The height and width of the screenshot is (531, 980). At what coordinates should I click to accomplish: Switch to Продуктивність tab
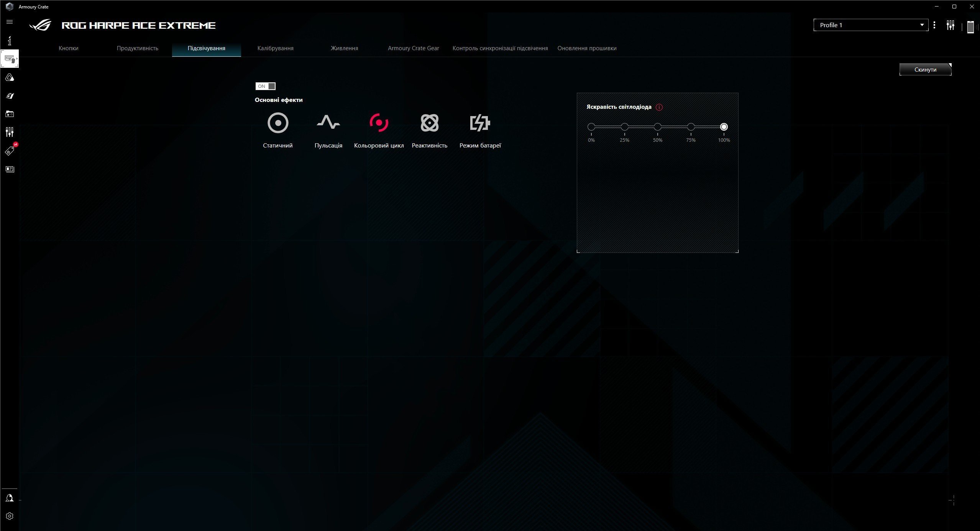(x=137, y=48)
